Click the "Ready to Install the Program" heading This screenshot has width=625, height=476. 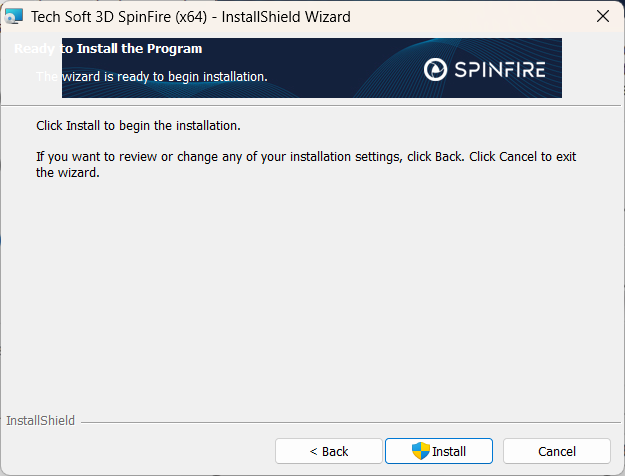pos(108,49)
